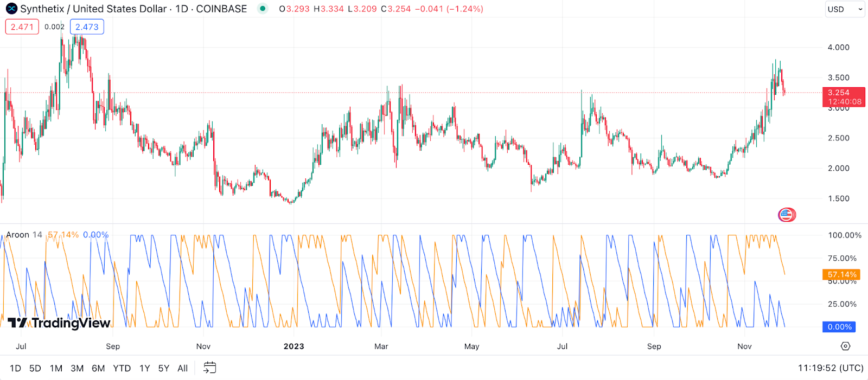Click the −0.041 (−1.24%) change value
Screen dimensions: 868x380
click(449, 9)
